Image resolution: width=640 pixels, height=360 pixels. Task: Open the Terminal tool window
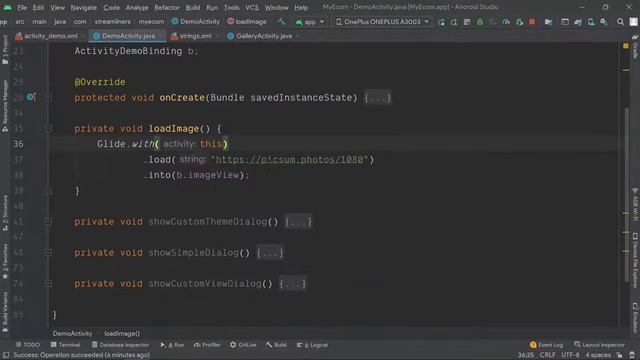[x=65, y=345]
